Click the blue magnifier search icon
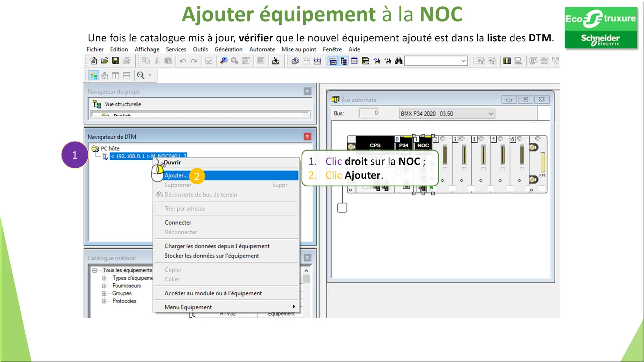 point(224,61)
